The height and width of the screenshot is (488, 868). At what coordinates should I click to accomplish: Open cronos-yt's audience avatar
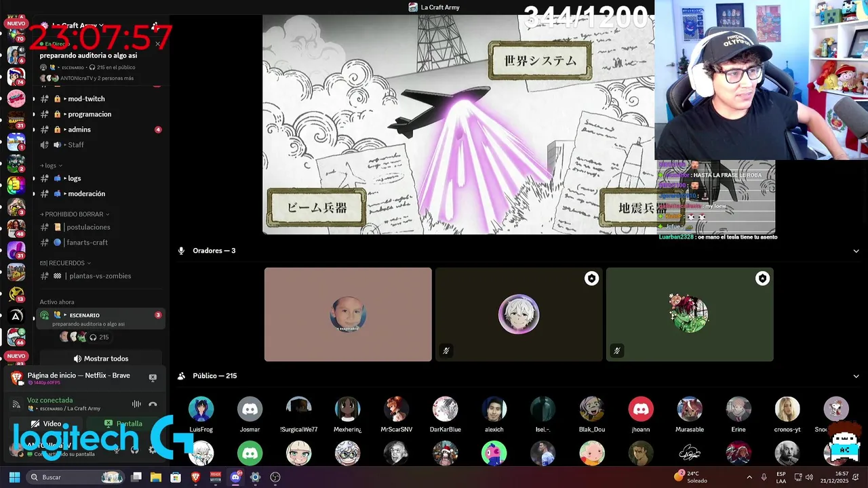pos(787,409)
